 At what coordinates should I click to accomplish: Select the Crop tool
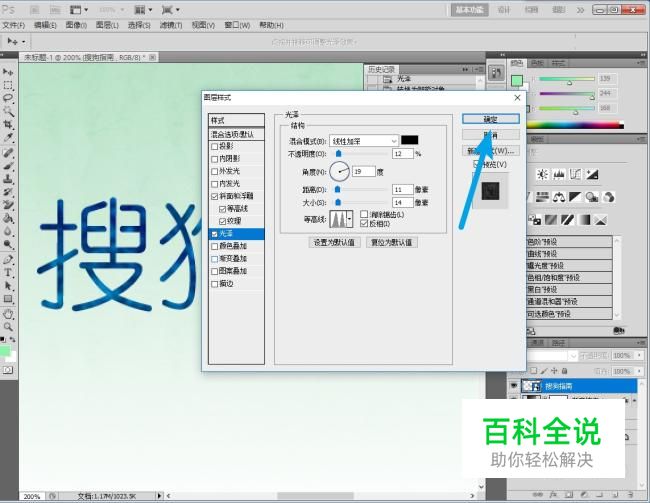pos(8,124)
